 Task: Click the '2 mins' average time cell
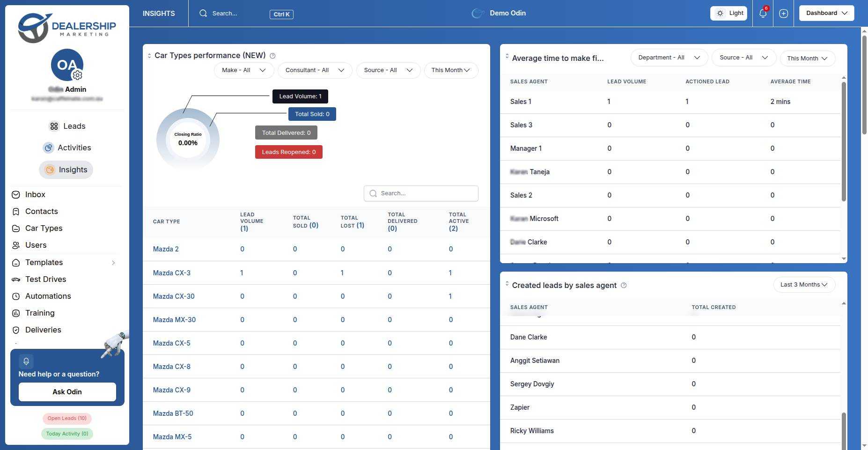coord(780,102)
